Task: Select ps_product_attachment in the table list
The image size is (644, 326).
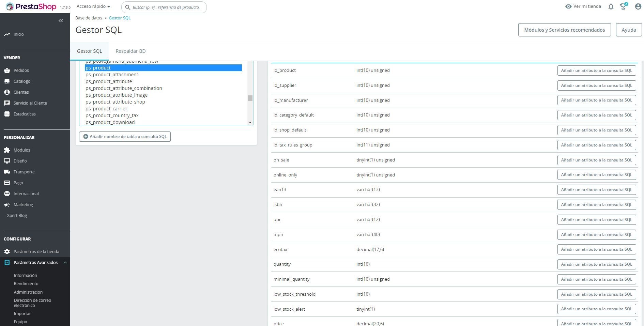Action: click(163, 75)
